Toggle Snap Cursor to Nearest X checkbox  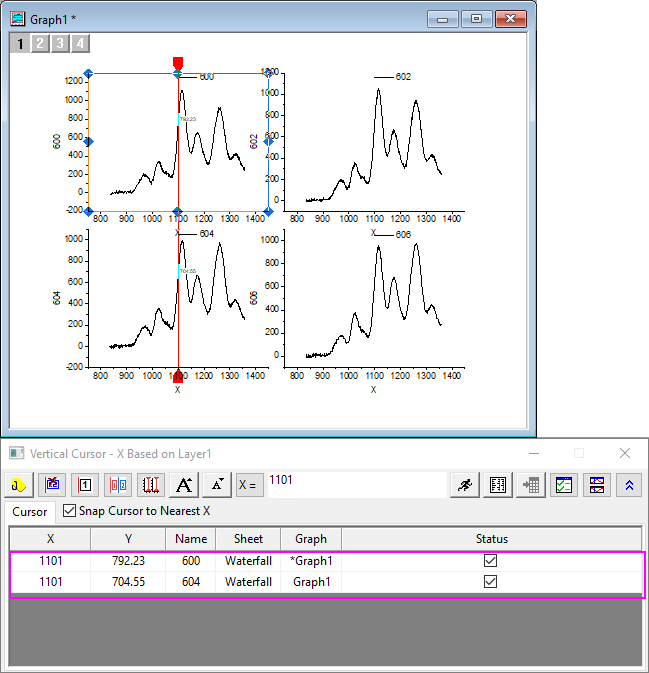[x=69, y=511]
